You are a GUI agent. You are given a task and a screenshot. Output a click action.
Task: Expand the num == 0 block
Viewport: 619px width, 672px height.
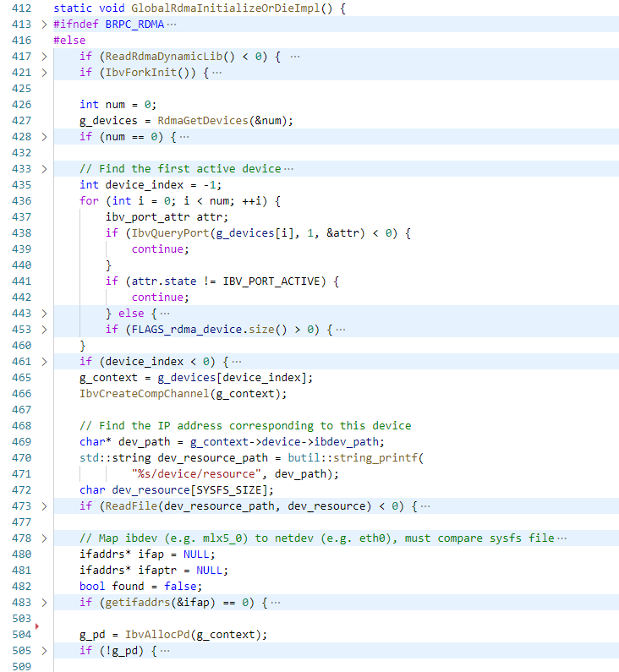[44, 137]
